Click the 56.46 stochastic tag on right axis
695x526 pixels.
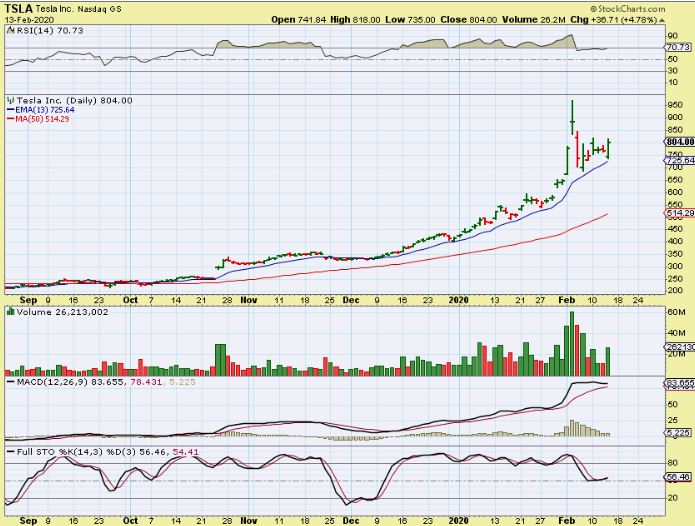click(x=678, y=477)
